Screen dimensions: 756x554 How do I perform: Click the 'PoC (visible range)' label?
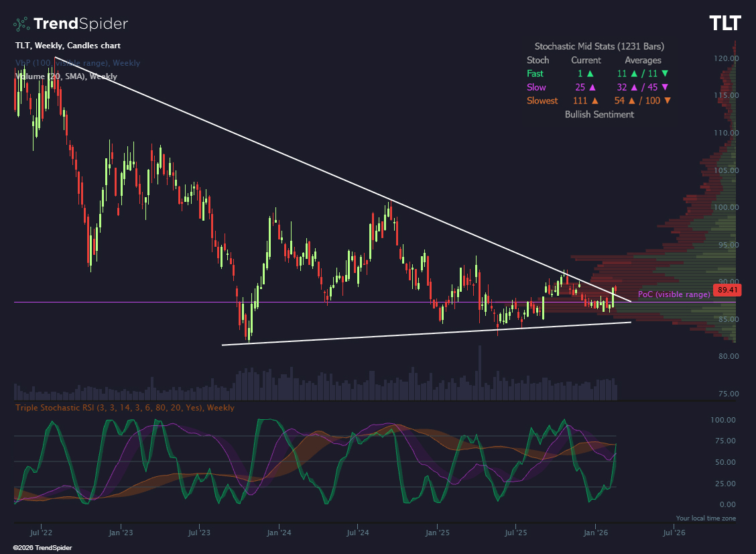pyautogui.click(x=674, y=294)
